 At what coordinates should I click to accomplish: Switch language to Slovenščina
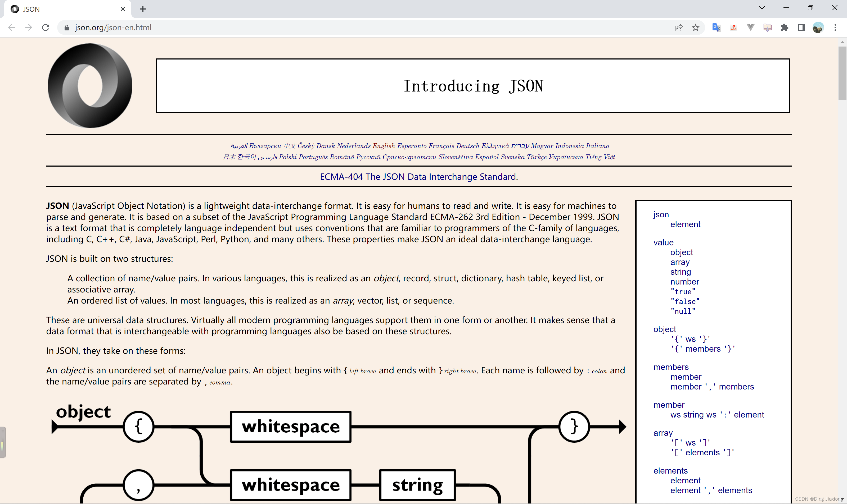tap(456, 157)
